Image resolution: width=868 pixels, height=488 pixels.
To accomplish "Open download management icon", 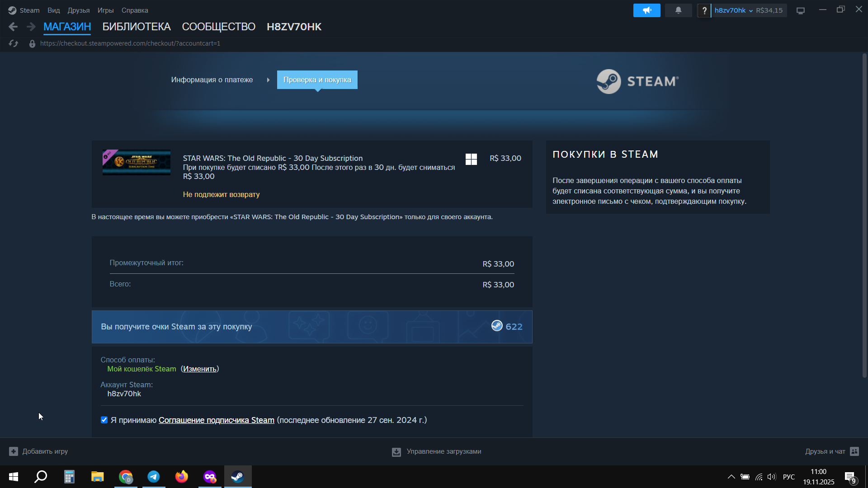I will pos(396,452).
